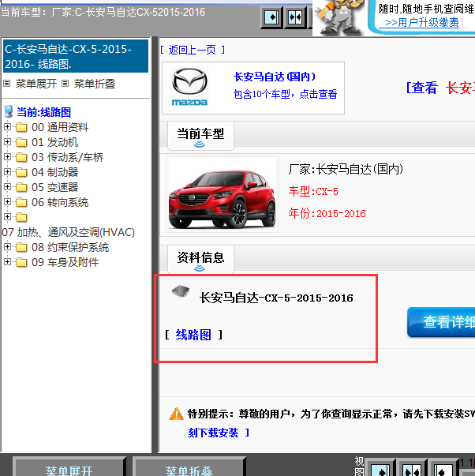Screen dimensions: 475x476
Task: Click the 当前:线路图 heading text
Action: coord(43,112)
